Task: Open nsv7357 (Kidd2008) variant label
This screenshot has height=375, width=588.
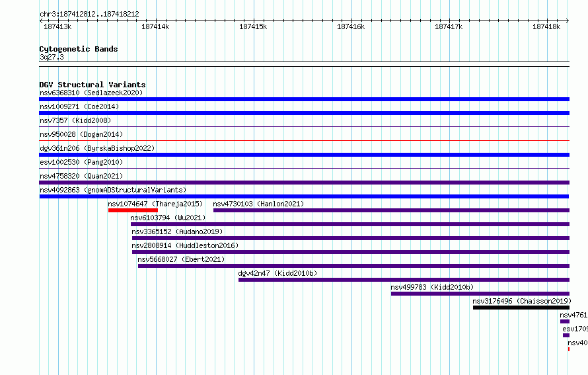Action: 75,120
